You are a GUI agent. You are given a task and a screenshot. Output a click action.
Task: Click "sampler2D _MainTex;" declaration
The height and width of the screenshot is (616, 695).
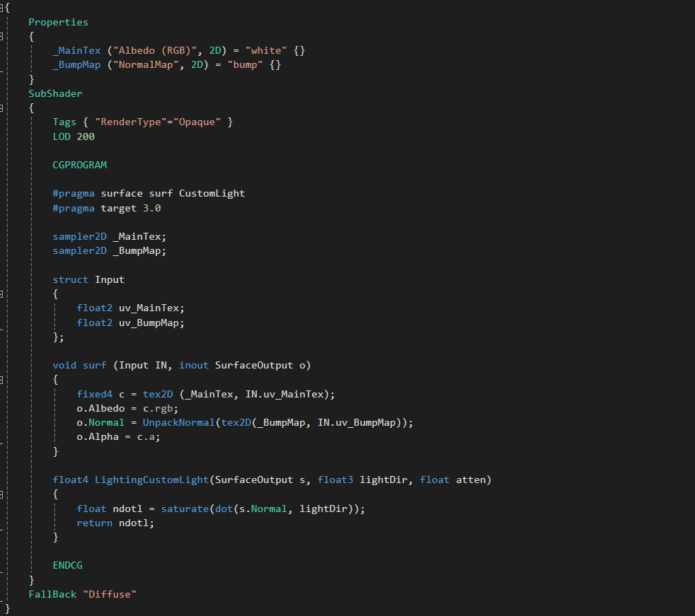tap(110, 237)
